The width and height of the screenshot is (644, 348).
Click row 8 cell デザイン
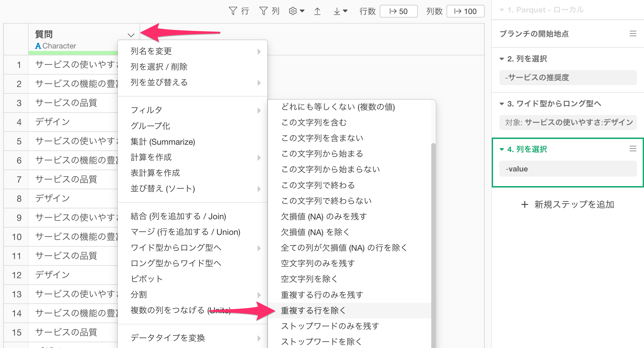[x=73, y=199]
